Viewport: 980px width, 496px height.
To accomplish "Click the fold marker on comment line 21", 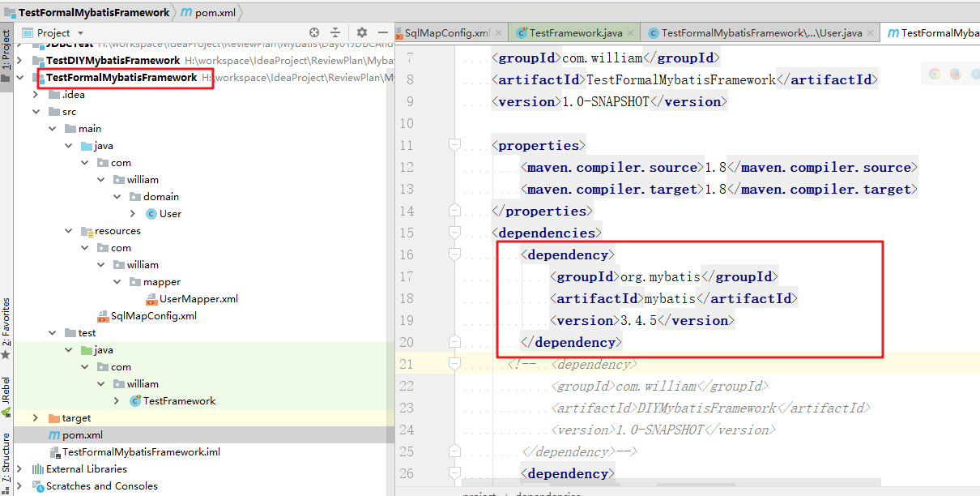I will 454,364.
